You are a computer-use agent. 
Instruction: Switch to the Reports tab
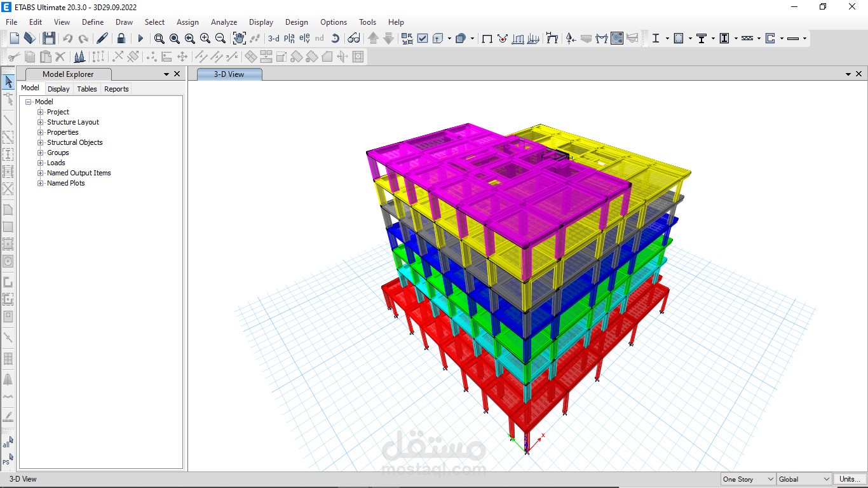[116, 89]
